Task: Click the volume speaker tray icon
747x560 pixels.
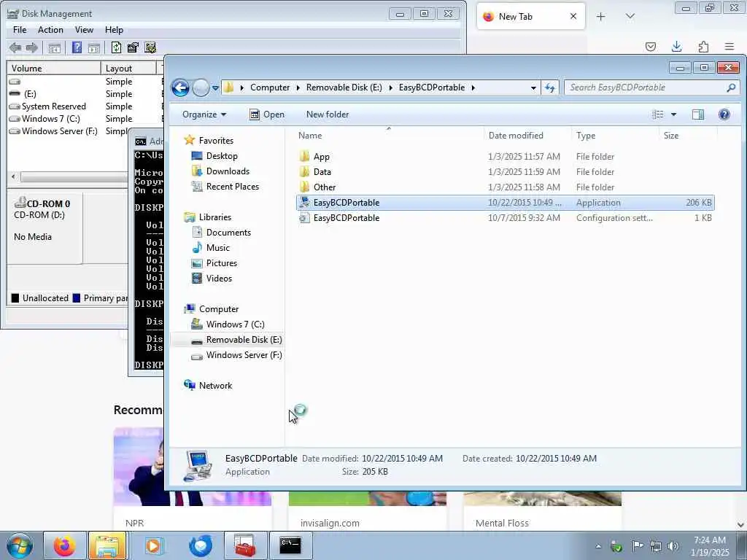Action: (x=673, y=546)
